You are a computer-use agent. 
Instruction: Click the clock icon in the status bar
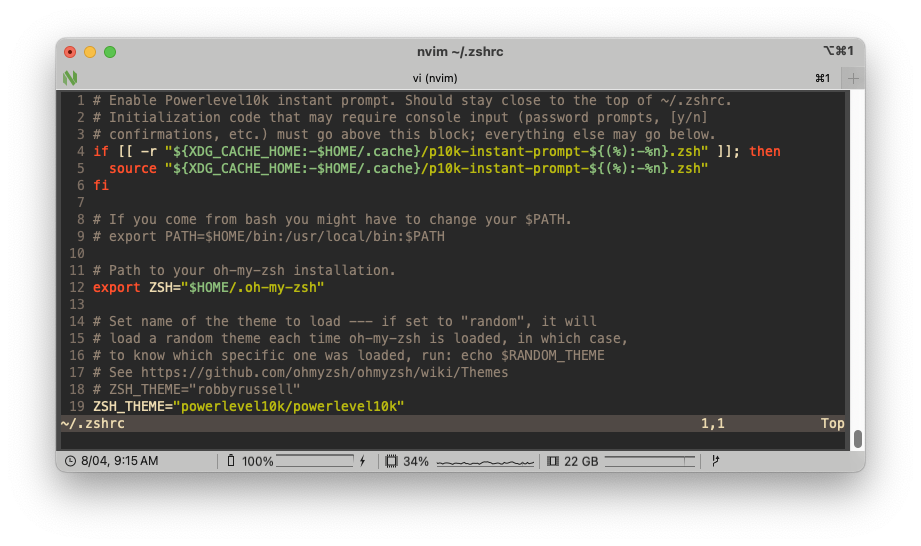tap(70, 461)
